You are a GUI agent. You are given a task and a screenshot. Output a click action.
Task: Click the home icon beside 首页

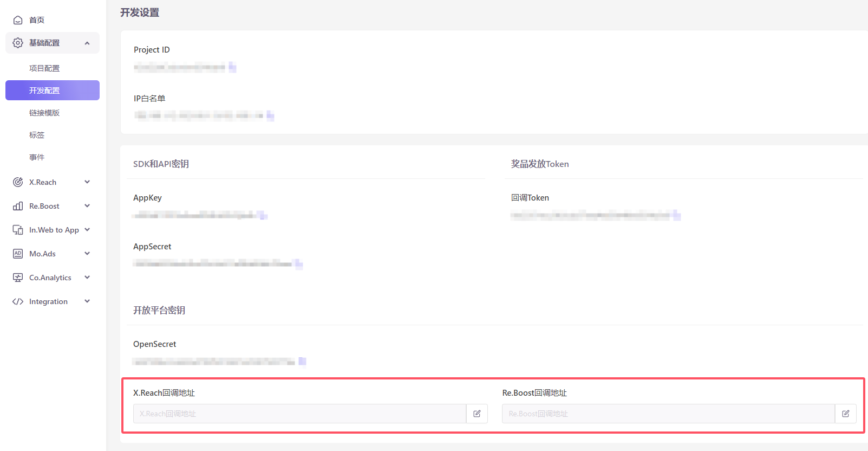coord(18,20)
